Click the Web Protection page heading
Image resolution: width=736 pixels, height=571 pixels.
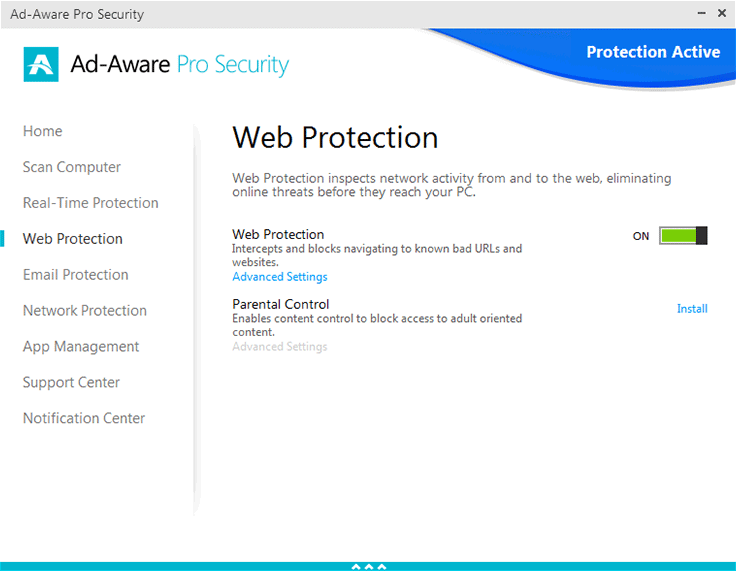335,138
